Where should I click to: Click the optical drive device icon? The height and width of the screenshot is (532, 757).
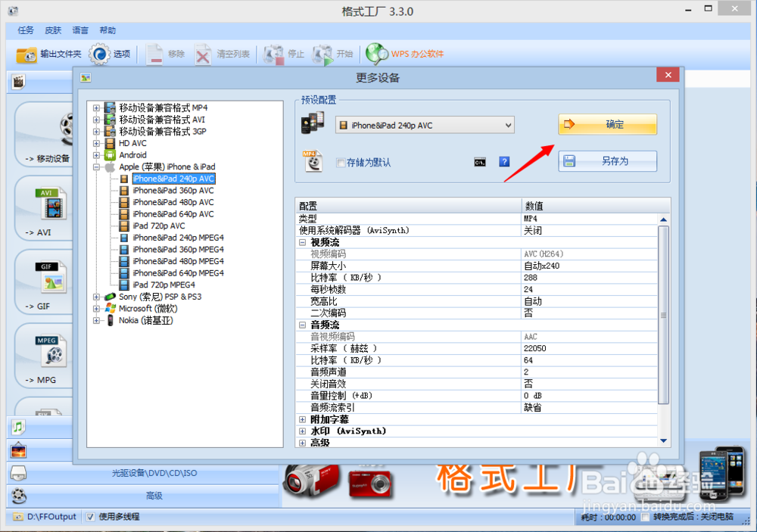[18, 473]
